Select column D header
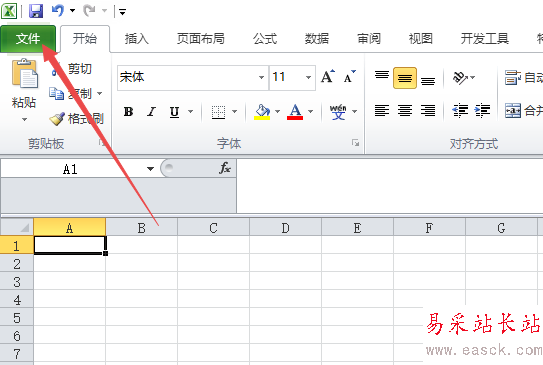 (285, 228)
